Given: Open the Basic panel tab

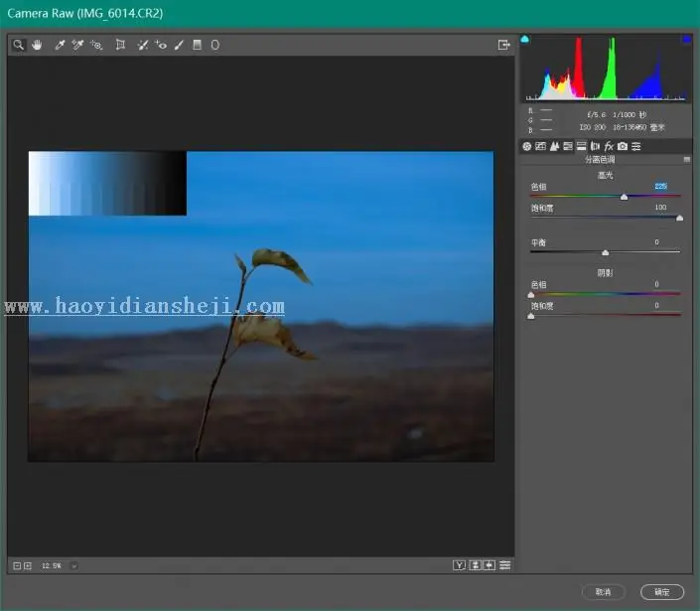Looking at the screenshot, I should tap(527, 146).
